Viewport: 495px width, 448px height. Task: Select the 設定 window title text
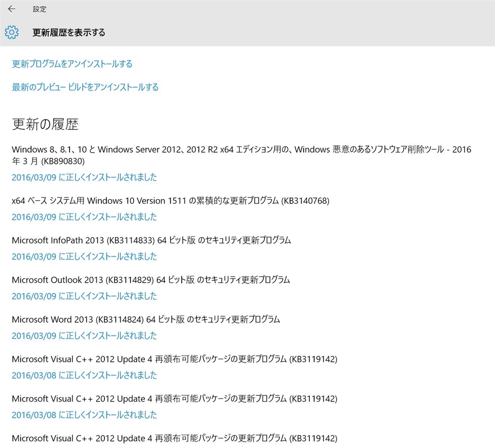(x=40, y=9)
